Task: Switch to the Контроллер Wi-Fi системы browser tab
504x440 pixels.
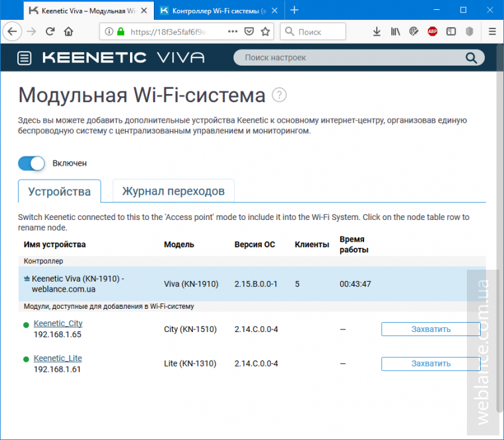Action: click(x=219, y=11)
